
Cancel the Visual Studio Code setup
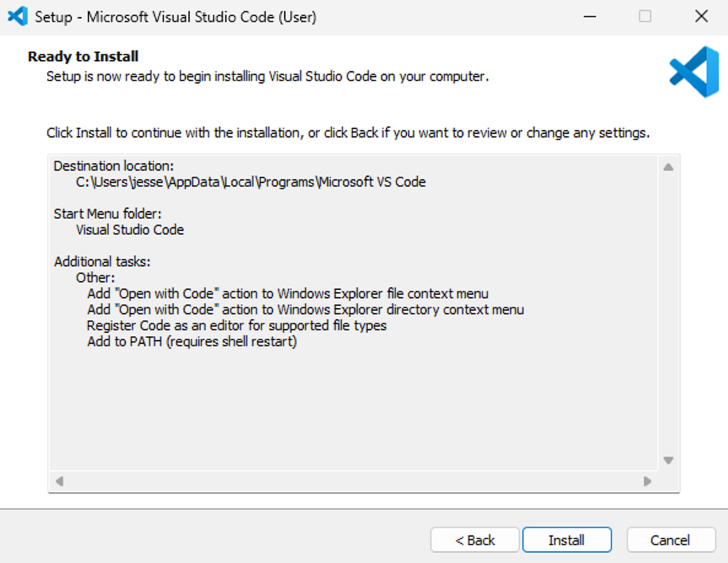[x=670, y=540]
